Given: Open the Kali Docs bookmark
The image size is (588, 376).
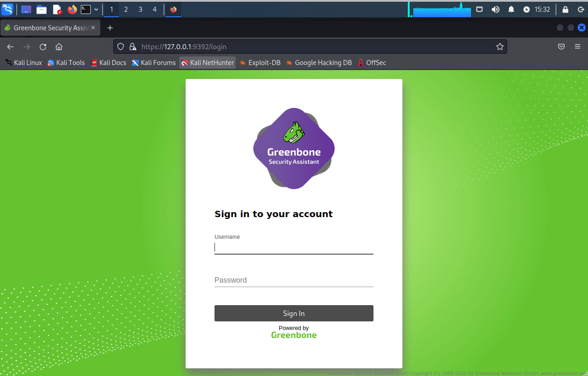Looking at the screenshot, I should click(x=108, y=63).
